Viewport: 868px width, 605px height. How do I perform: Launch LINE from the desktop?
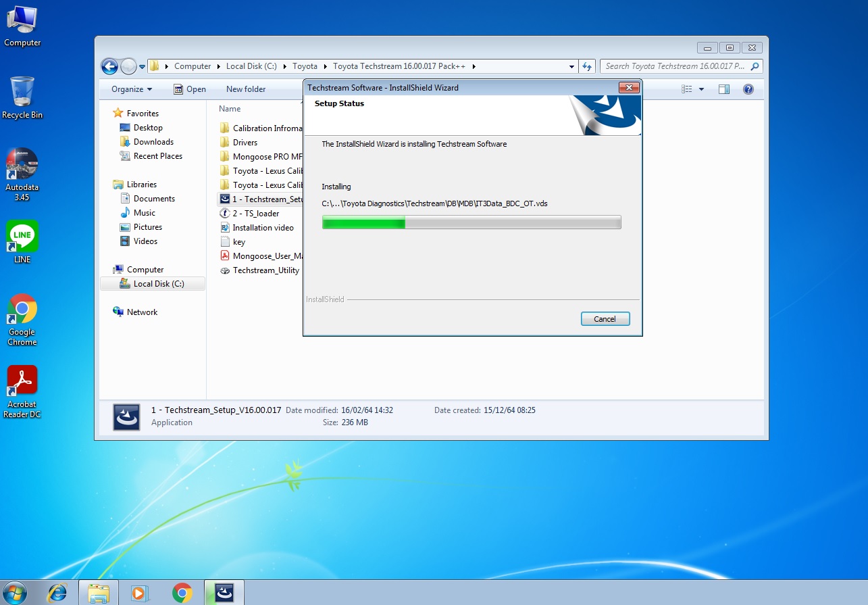[x=22, y=237]
